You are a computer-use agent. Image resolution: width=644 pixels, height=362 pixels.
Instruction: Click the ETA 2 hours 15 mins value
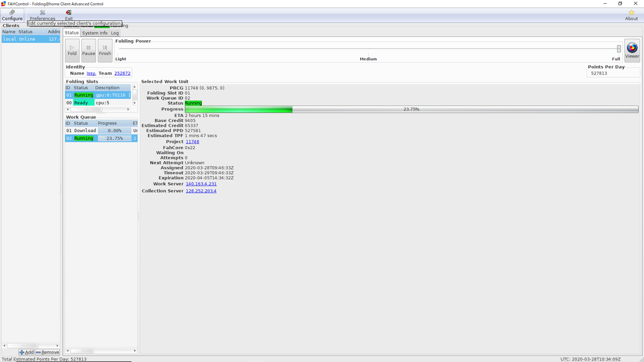(202, 115)
